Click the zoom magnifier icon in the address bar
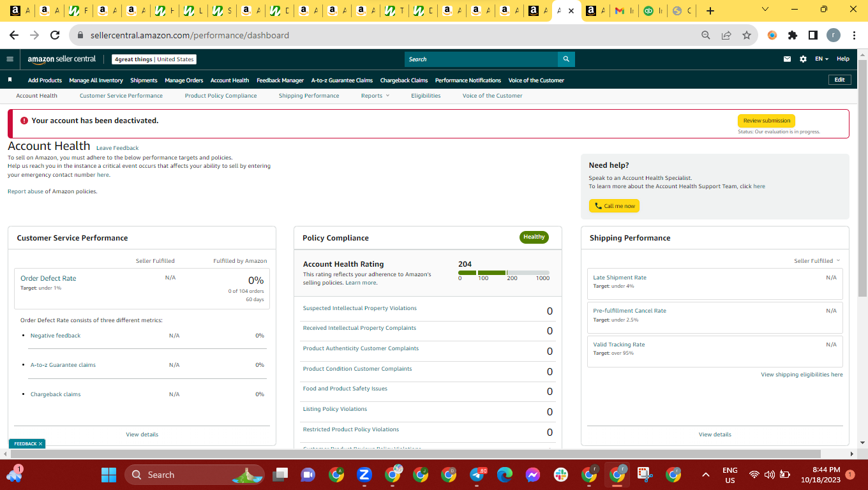Screen dimensions: 868x490 point(705,35)
